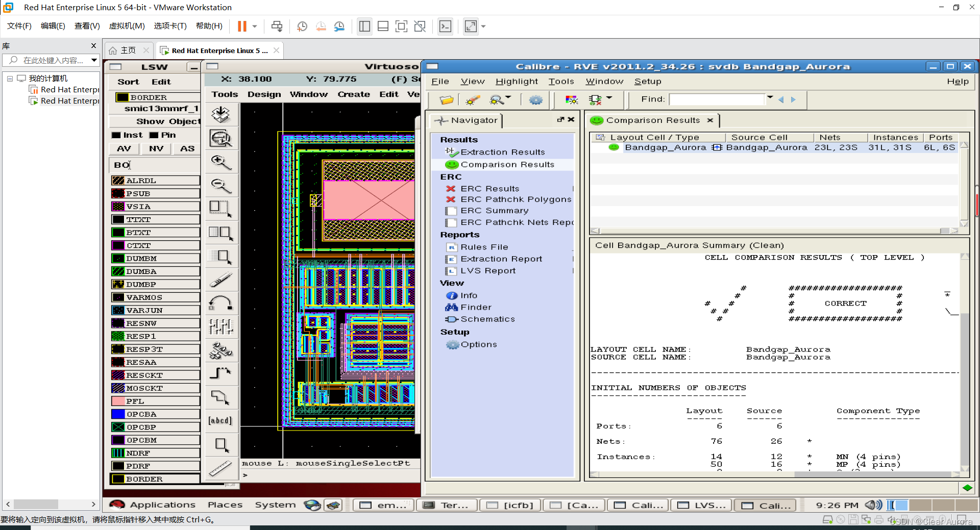Screen dimensions: 980x530
Task: Open the folder icon in Calibre toolbar
Action: [446, 100]
